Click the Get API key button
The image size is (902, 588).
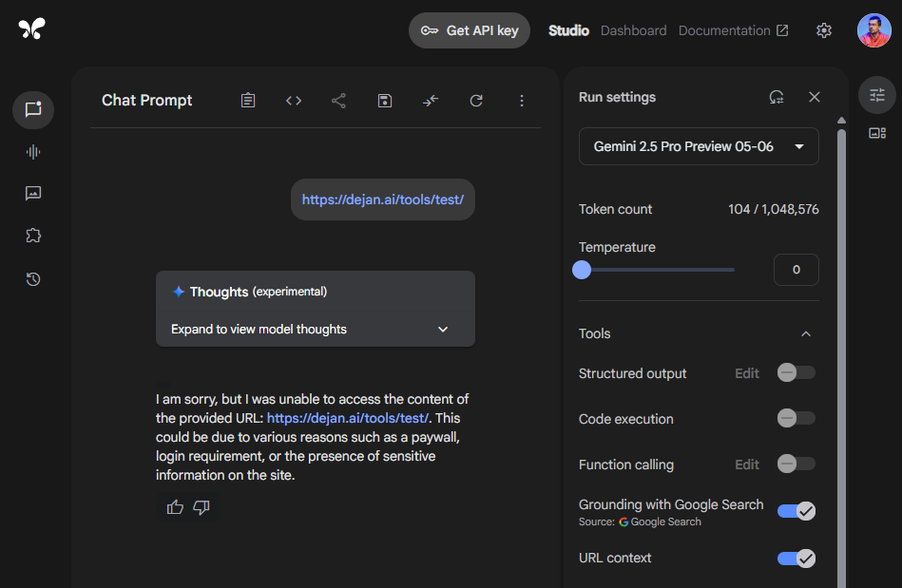pyautogui.click(x=470, y=30)
